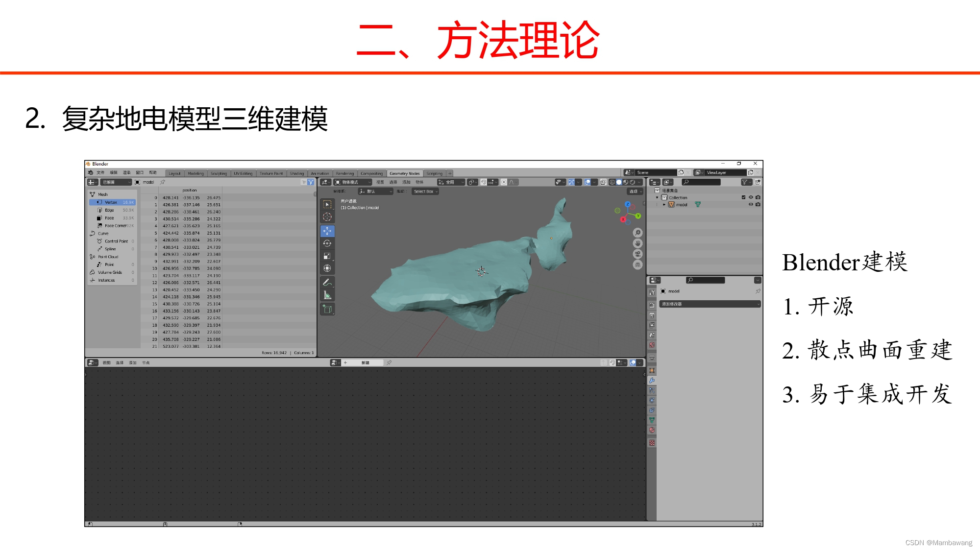This screenshot has width=980, height=551.
Task: Open the Select Box drag dropdown
Action: point(425,192)
